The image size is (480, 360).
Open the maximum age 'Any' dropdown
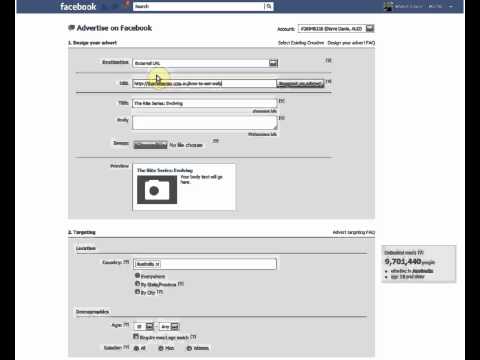(x=169, y=327)
